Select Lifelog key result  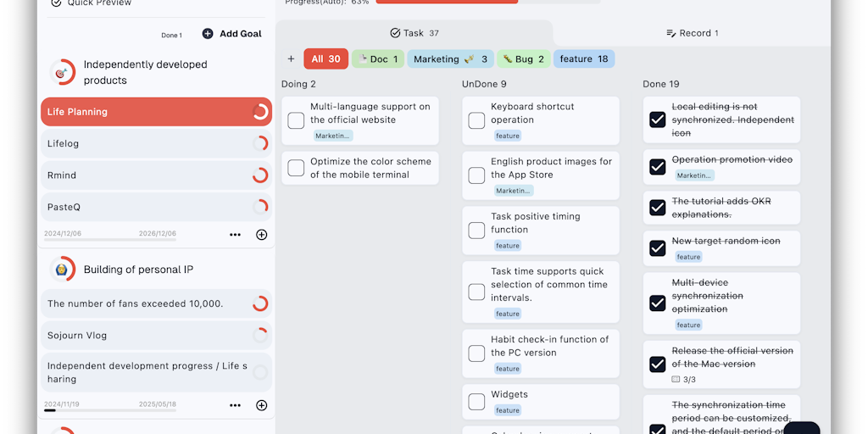pos(157,144)
